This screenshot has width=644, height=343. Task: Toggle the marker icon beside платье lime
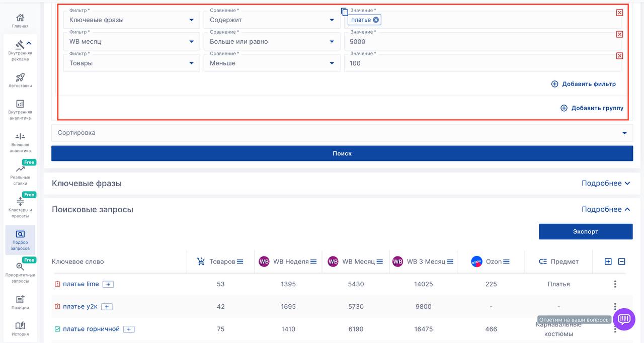(x=57, y=284)
